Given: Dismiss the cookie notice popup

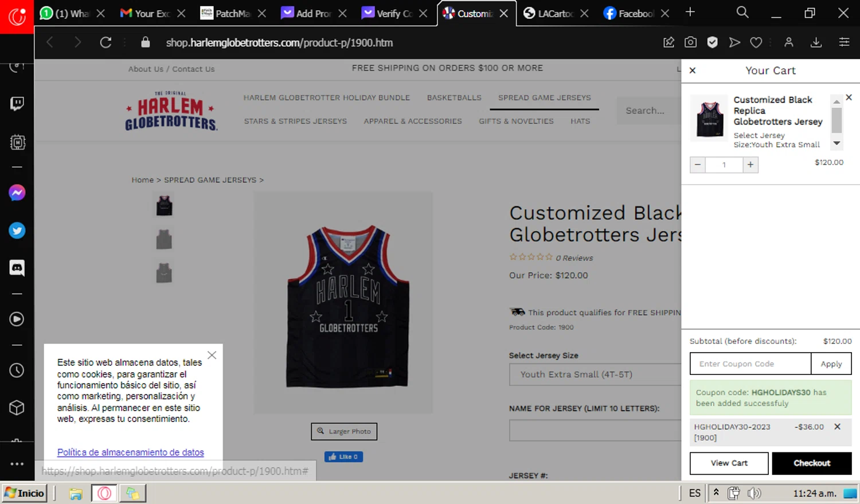Looking at the screenshot, I should [x=212, y=355].
